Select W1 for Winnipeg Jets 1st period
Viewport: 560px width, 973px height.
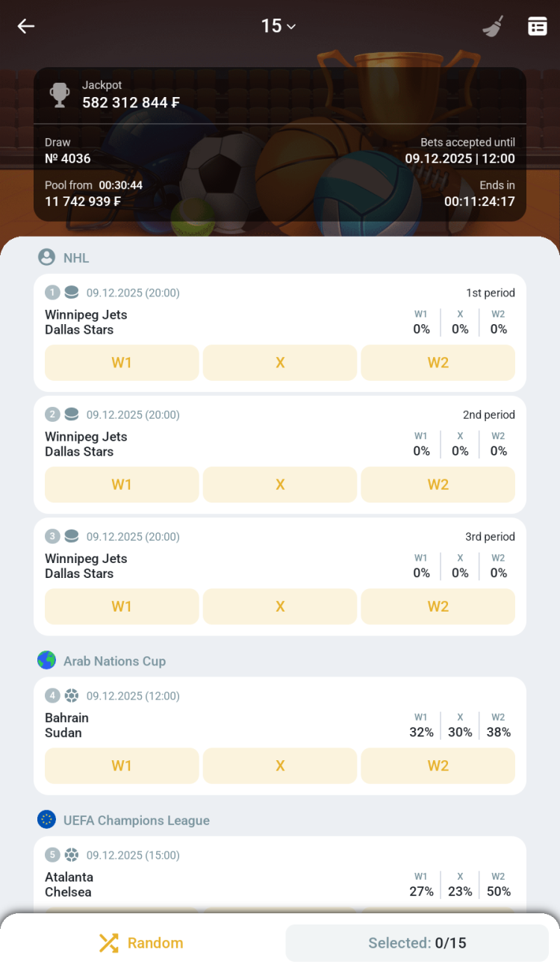tap(122, 363)
